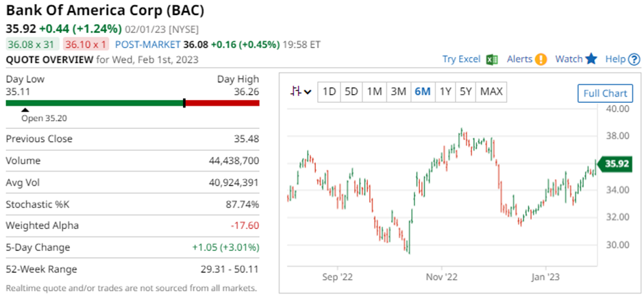Viewport: 644px width, 297px height.
Task: Click the day range bar's black price marker
Action: point(184,103)
